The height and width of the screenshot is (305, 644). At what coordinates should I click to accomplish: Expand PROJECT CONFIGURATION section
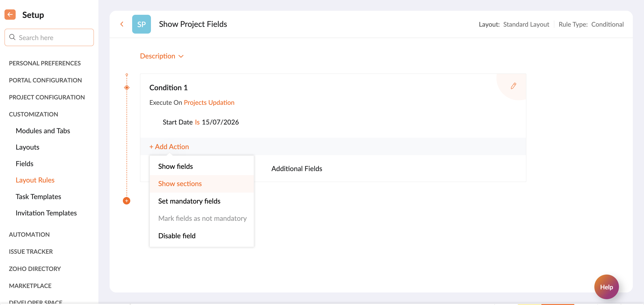(47, 97)
